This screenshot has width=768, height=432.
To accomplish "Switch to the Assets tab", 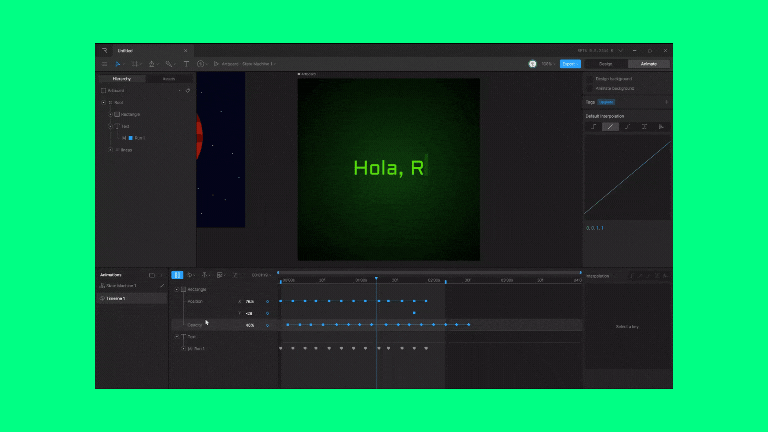I will coord(169,78).
